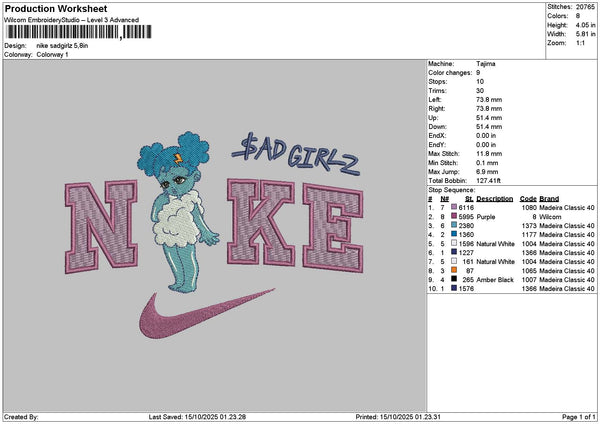Pick the navy swatch in the 1576 row
This screenshot has width=600, height=424.
[454, 289]
